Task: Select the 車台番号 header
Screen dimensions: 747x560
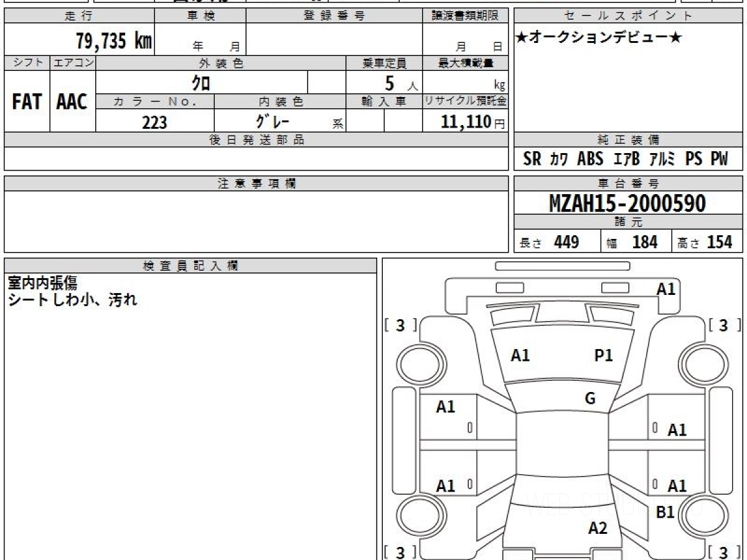Action: tap(629, 184)
